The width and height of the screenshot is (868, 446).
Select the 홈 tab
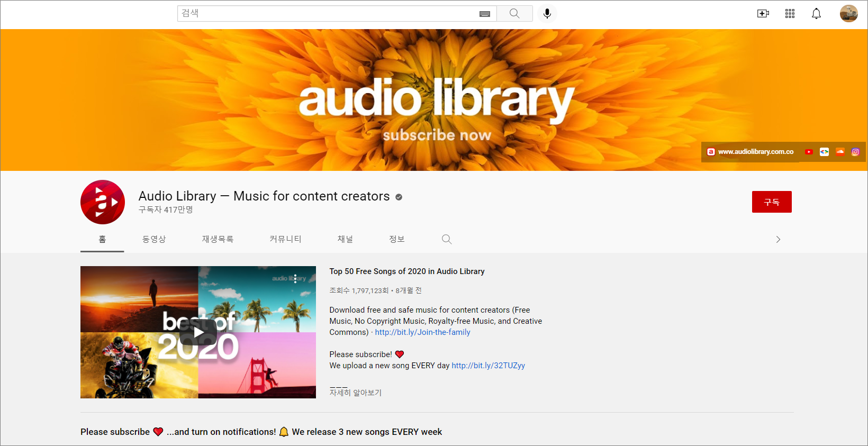click(102, 239)
